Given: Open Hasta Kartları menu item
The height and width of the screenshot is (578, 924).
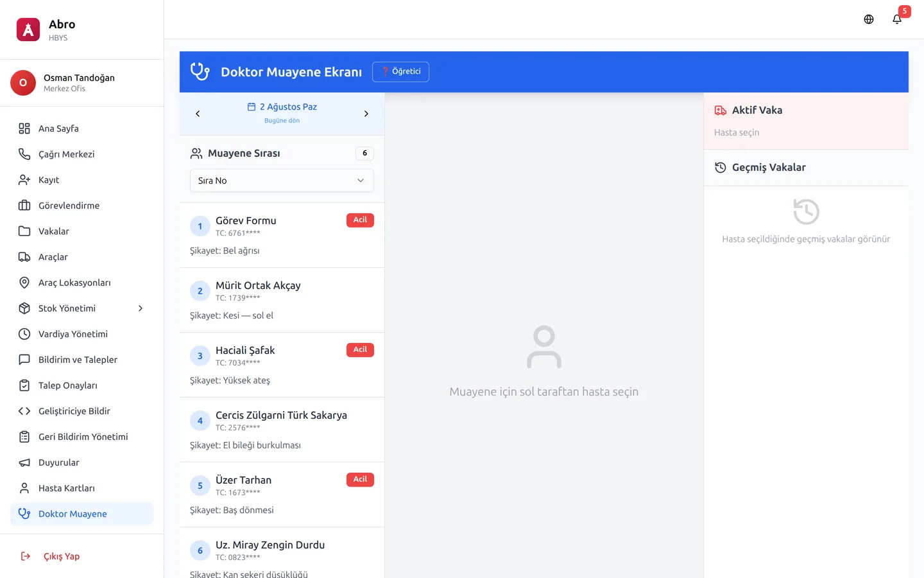Looking at the screenshot, I should [x=82, y=488].
